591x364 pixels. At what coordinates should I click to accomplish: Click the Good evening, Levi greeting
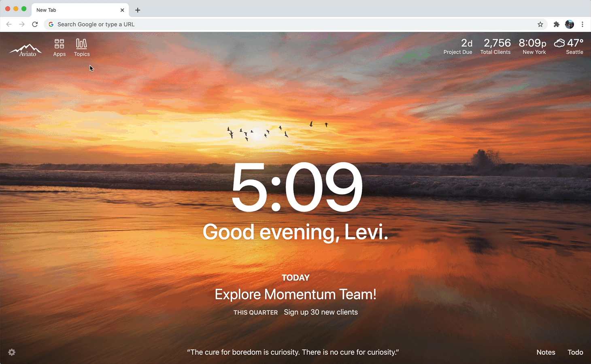point(295,232)
